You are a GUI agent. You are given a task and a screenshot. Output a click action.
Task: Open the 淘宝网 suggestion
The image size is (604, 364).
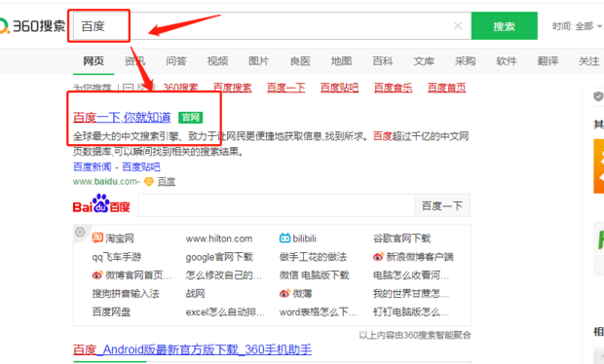point(120,238)
